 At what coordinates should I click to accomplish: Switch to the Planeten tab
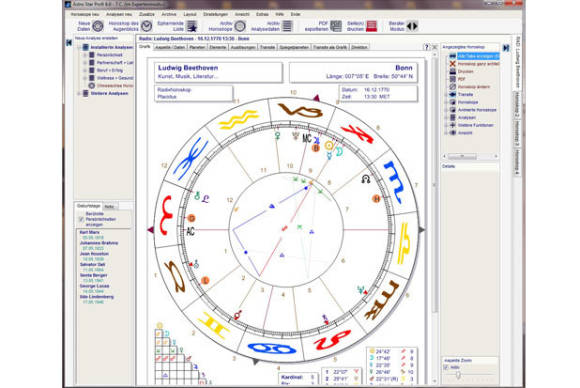click(x=197, y=47)
